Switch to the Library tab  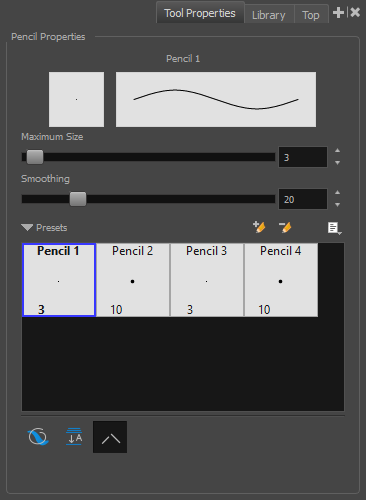tap(269, 15)
